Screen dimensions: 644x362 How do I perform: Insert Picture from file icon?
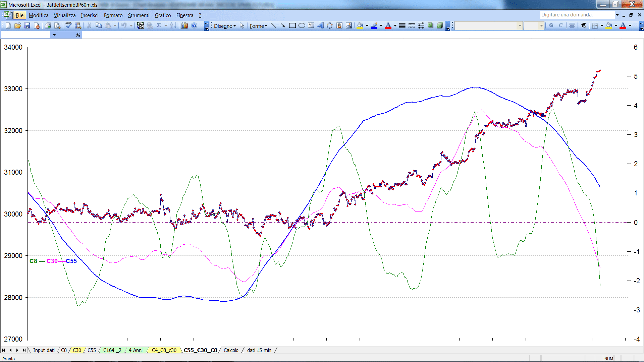349,25
